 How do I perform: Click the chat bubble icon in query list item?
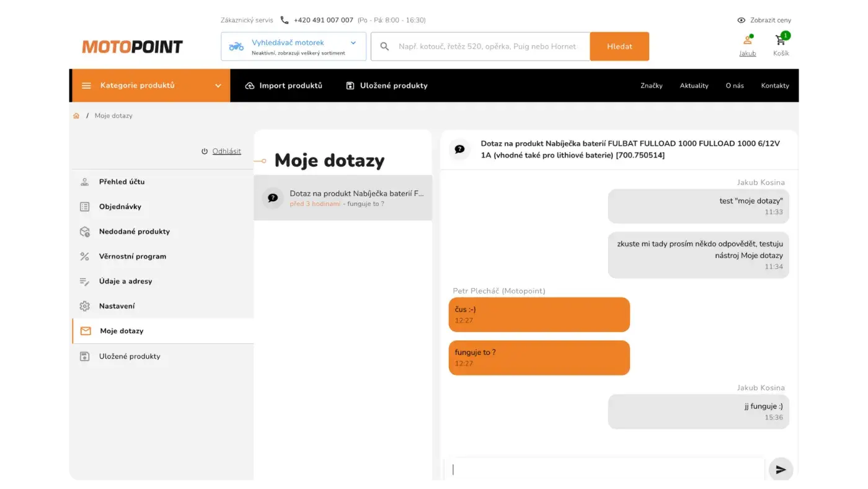[x=272, y=198]
